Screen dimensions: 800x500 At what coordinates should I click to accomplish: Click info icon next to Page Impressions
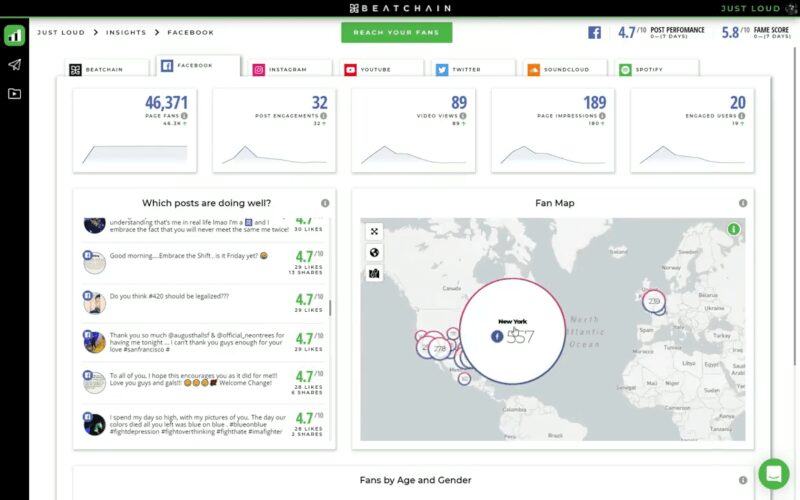point(602,116)
